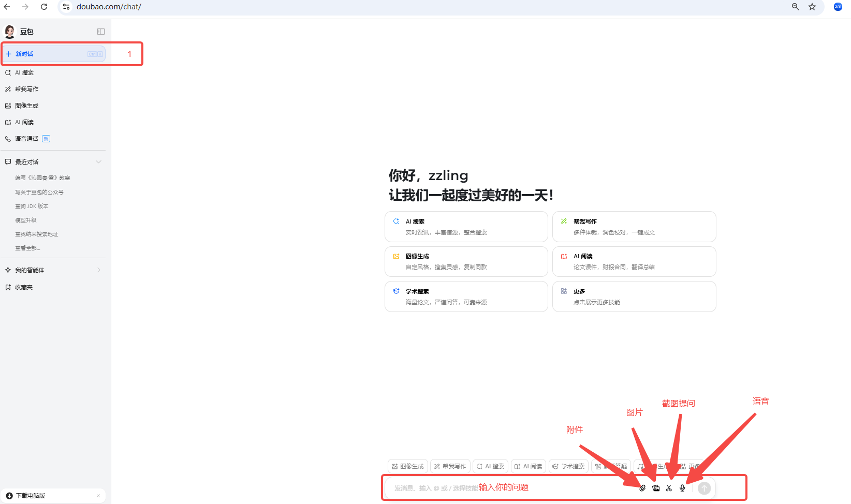Open the 图像生成 card

tap(466, 261)
